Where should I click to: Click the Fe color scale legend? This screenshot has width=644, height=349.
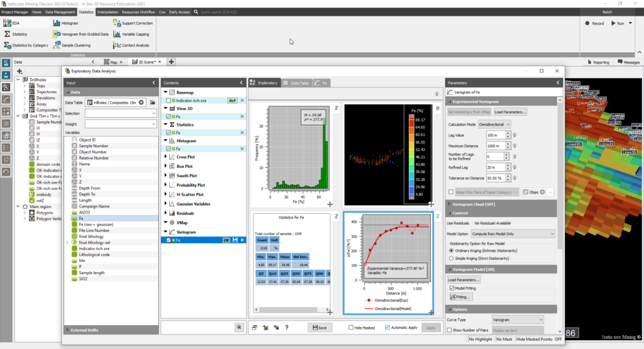[x=418, y=154]
